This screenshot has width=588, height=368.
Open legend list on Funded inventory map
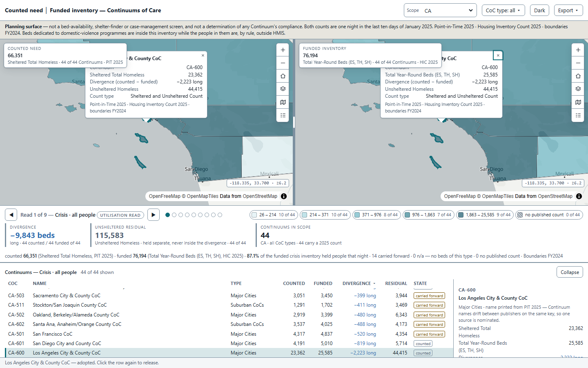[x=578, y=115]
